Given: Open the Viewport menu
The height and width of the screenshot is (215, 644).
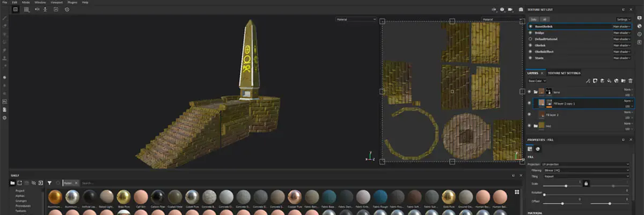Looking at the screenshot, I should pos(56,2).
